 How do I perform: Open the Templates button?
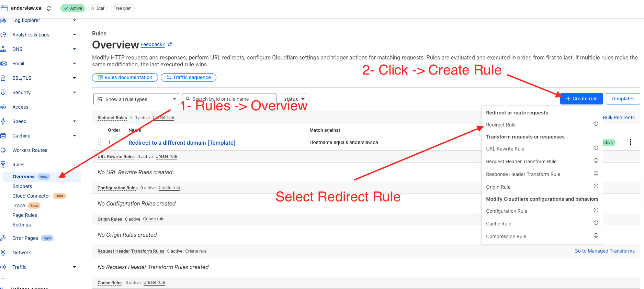click(622, 99)
